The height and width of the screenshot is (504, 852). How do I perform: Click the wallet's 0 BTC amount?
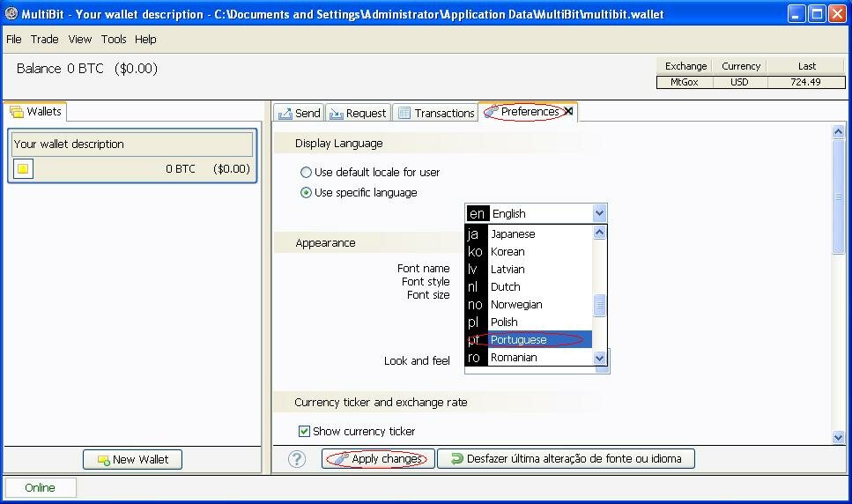[181, 169]
